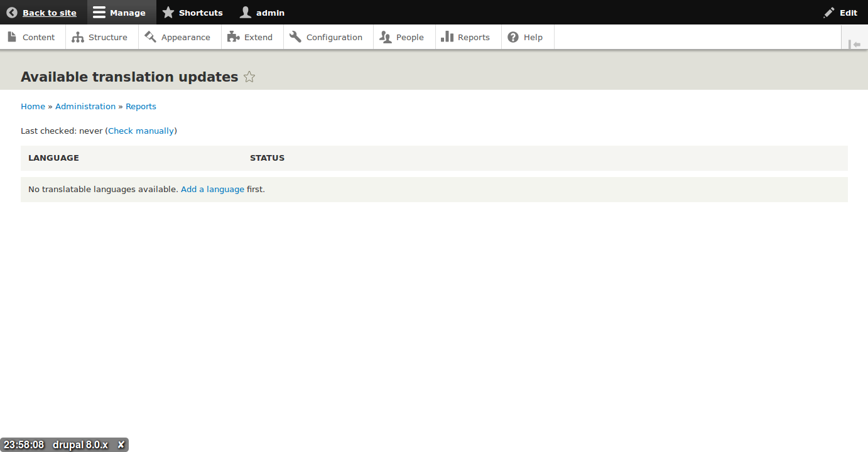
Task: Click the Manage hamburger icon
Action: click(x=99, y=13)
